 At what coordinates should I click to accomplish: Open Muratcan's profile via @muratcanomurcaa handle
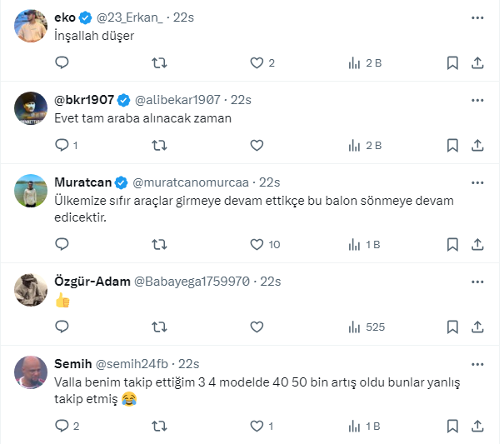(x=192, y=182)
